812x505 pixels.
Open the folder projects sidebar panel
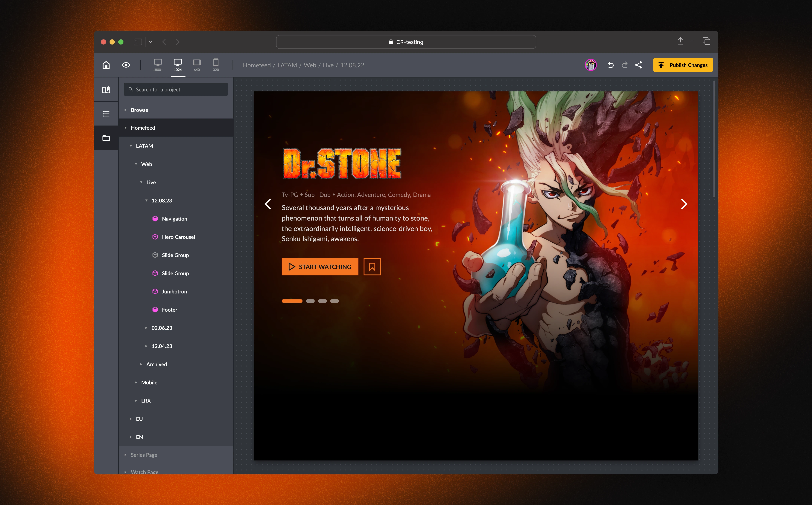click(x=106, y=138)
